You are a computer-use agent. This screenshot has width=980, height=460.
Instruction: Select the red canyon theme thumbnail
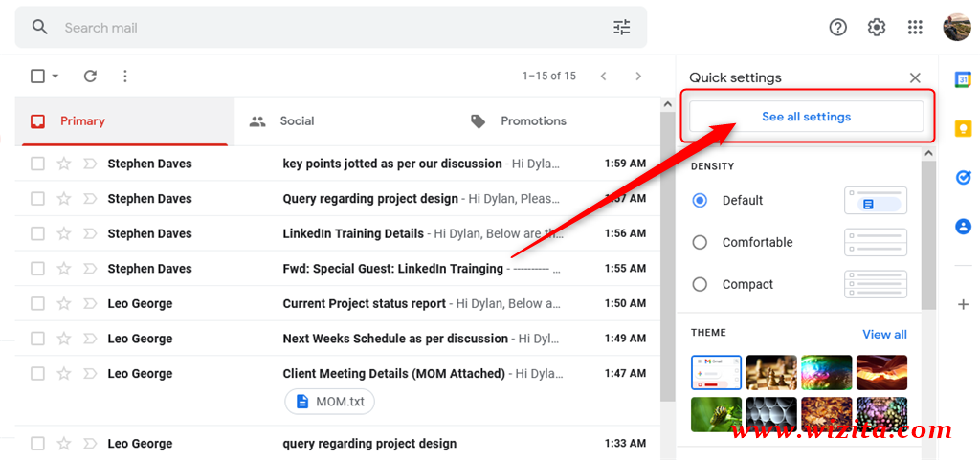pyautogui.click(x=881, y=373)
